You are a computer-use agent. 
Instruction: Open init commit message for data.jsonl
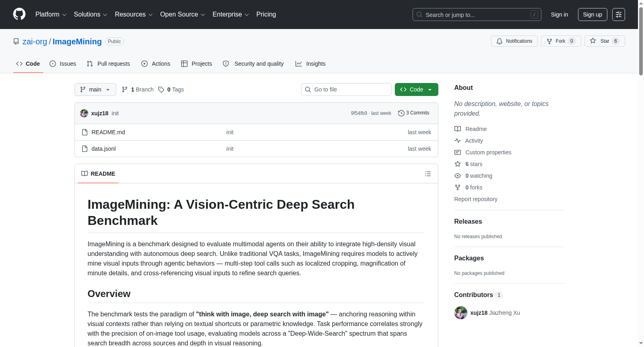click(230, 149)
